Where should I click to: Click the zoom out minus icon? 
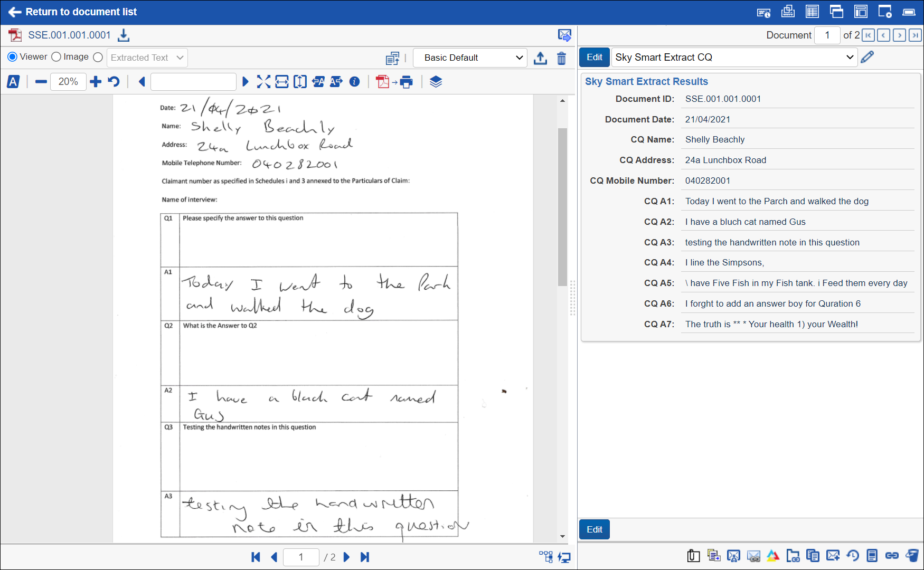41,82
